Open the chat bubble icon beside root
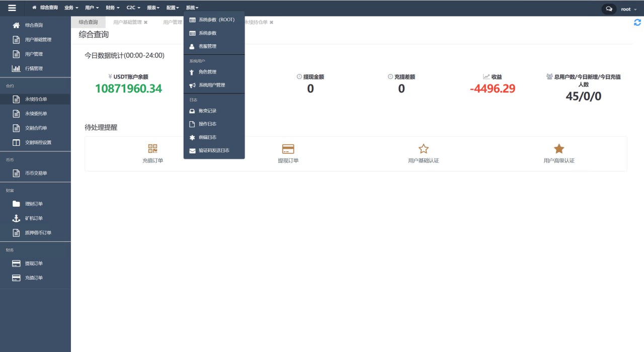The height and width of the screenshot is (352, 644). (609, 9)
